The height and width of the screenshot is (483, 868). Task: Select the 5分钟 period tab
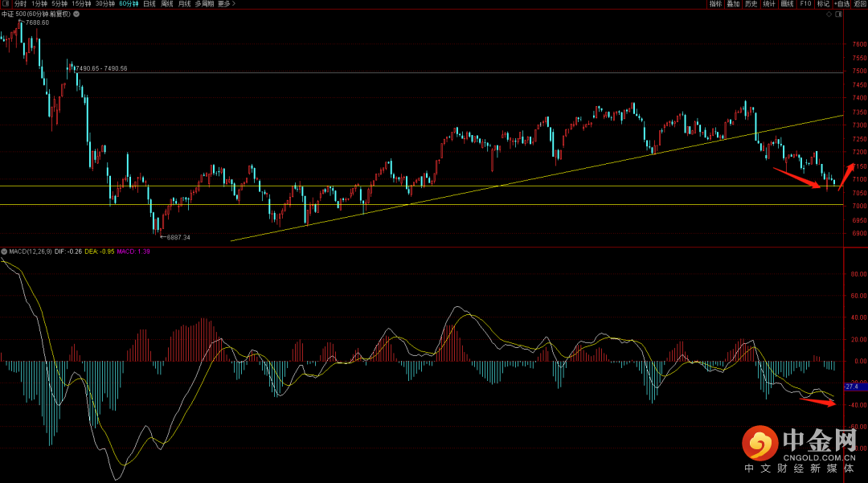click(x=59, y=4)
